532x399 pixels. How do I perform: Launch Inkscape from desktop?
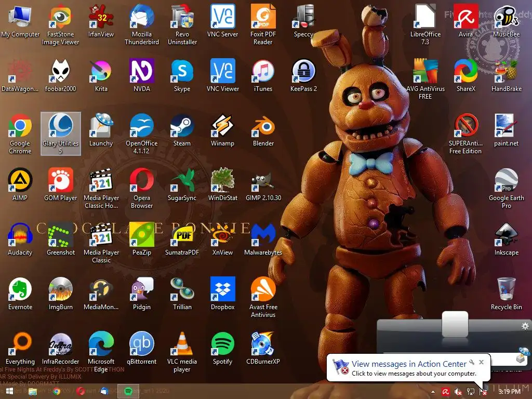pos(506,240)
